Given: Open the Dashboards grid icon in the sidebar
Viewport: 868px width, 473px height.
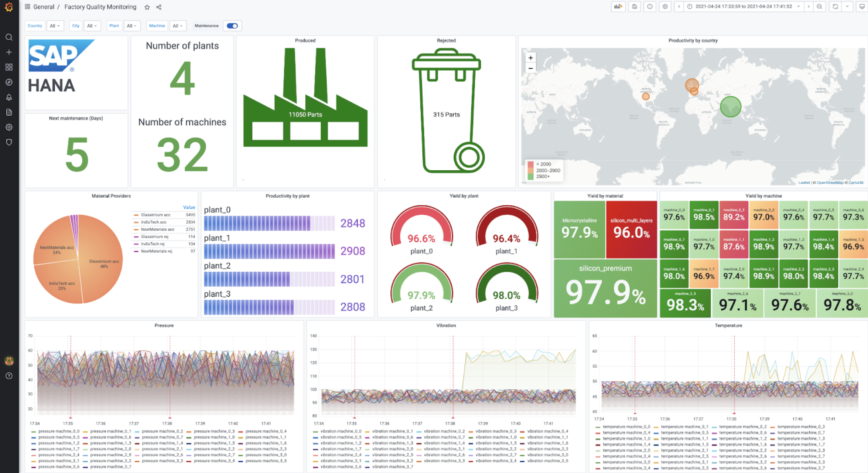Looking at the screenshot, I should pyautogui.click(x=9, y=67).
